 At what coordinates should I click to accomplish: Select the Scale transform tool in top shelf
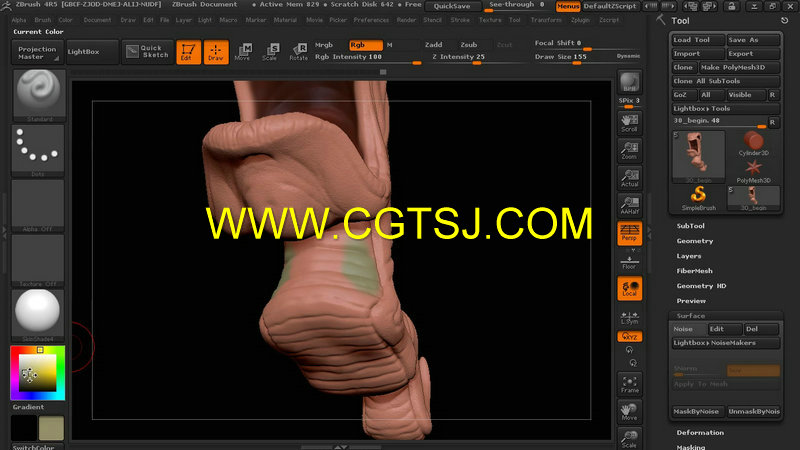coord(270,52)
